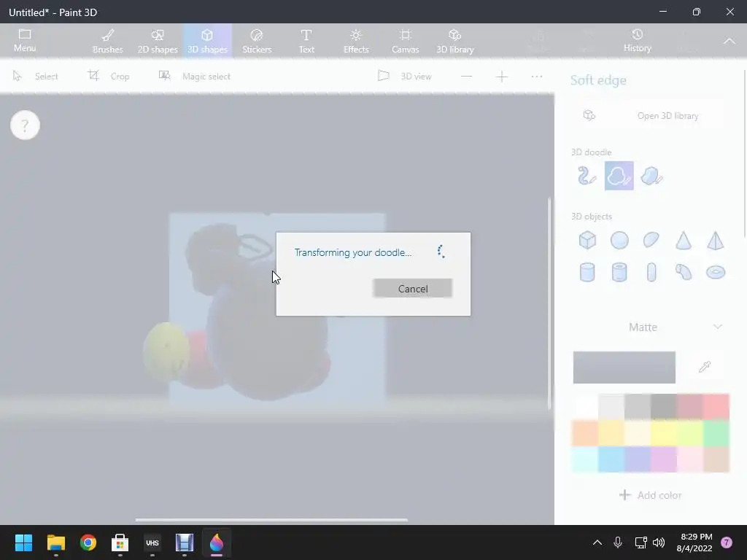The height and width of the screenshot is (560, 747).
Task: Choose the Crop tool
Action: [x=109, y=76]
